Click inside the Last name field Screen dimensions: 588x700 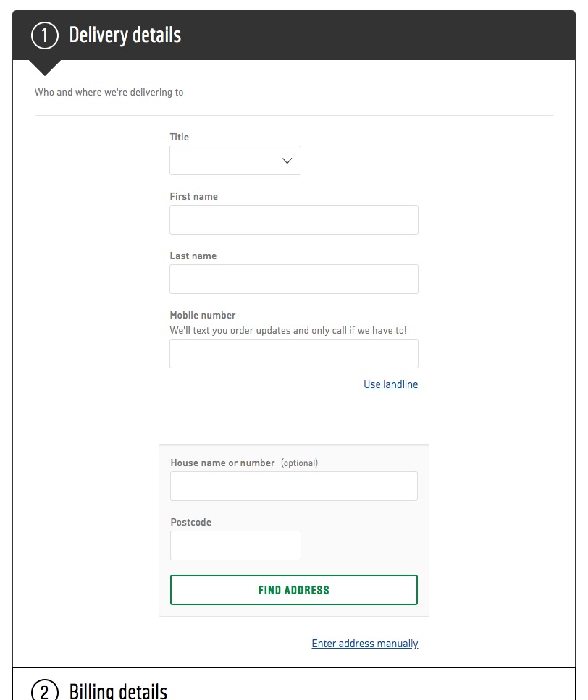click(x=293, y=279)
